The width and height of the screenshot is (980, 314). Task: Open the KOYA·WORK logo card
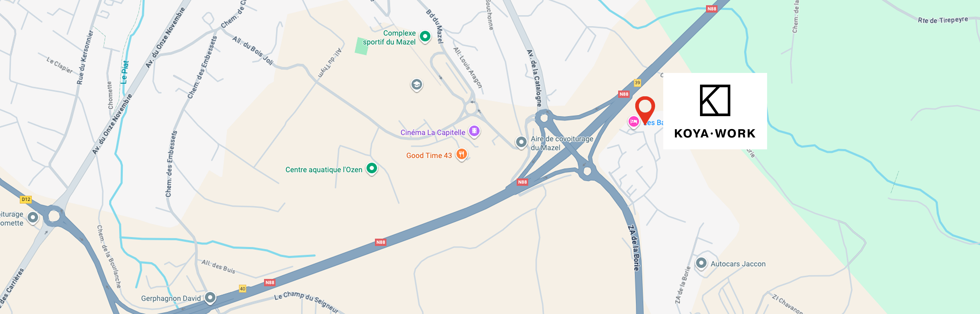tap(715, 111)
